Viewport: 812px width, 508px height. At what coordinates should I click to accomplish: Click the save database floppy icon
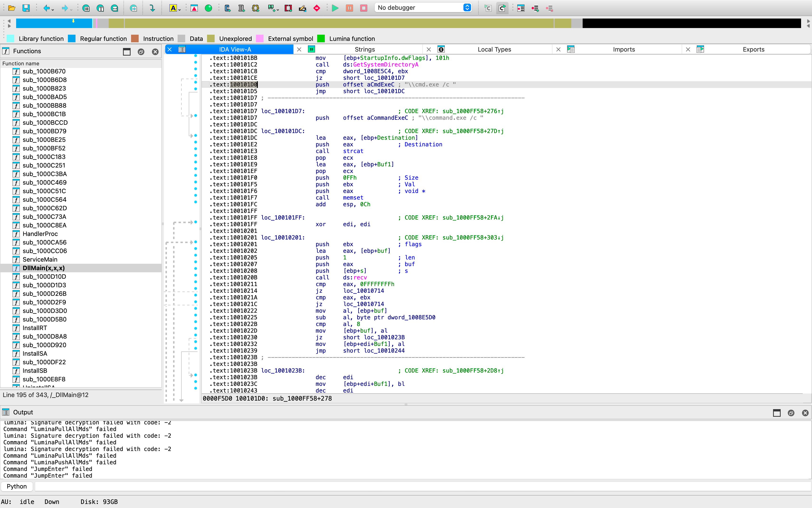(26, 8)
